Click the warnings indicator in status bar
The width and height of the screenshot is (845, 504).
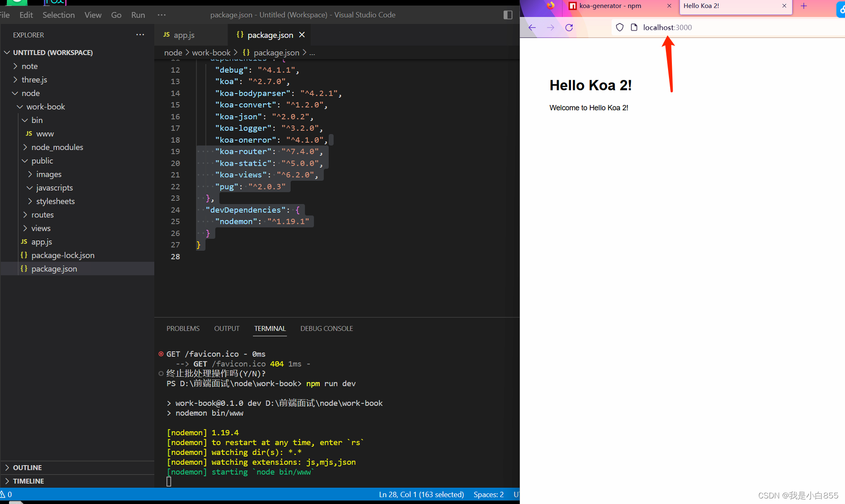[6, 494]
